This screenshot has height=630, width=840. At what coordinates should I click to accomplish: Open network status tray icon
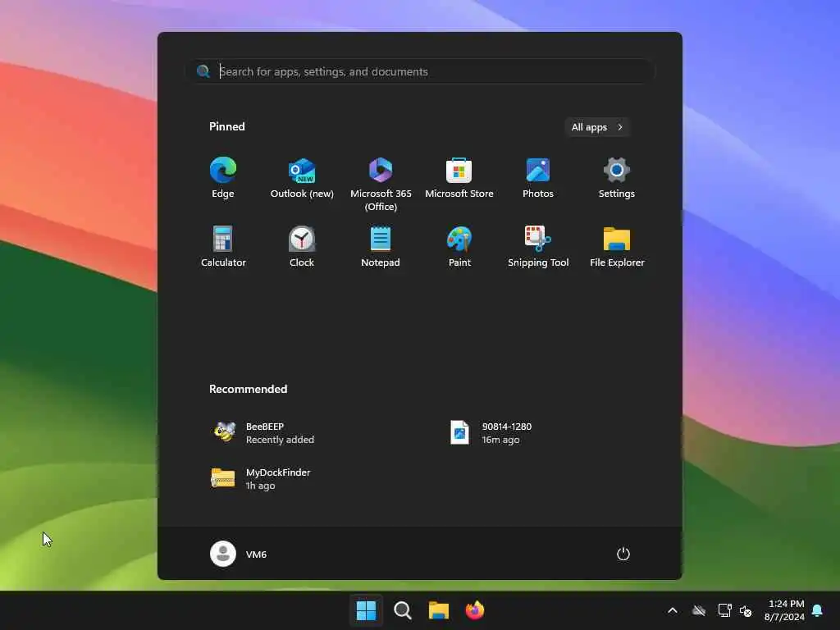pos(724,610)
